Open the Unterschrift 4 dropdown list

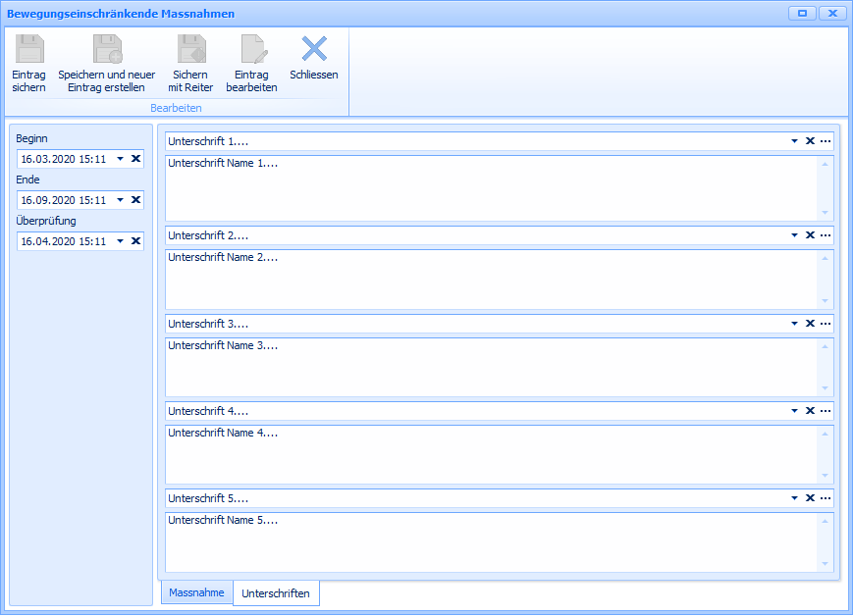(795, 411)
